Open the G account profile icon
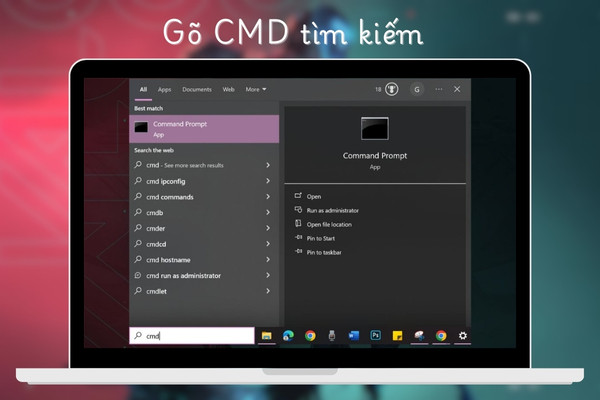The width and height of the screenshot is (600, 400). coord(417,89)
